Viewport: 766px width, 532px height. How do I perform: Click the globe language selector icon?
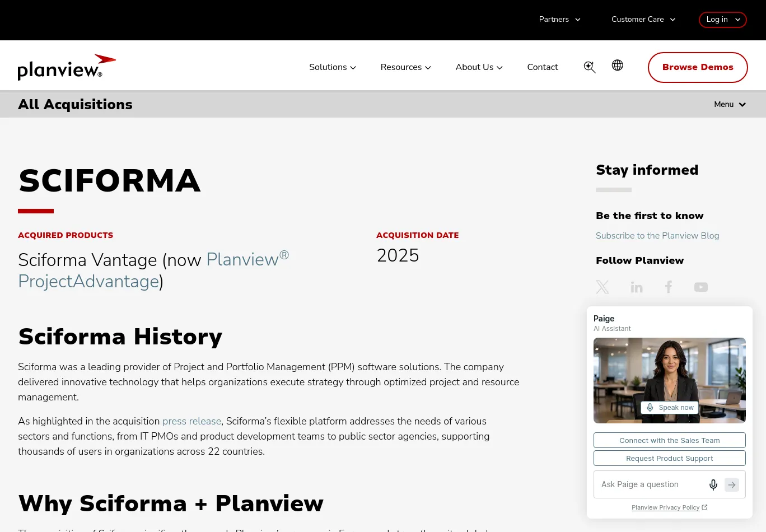pos(617,65)
